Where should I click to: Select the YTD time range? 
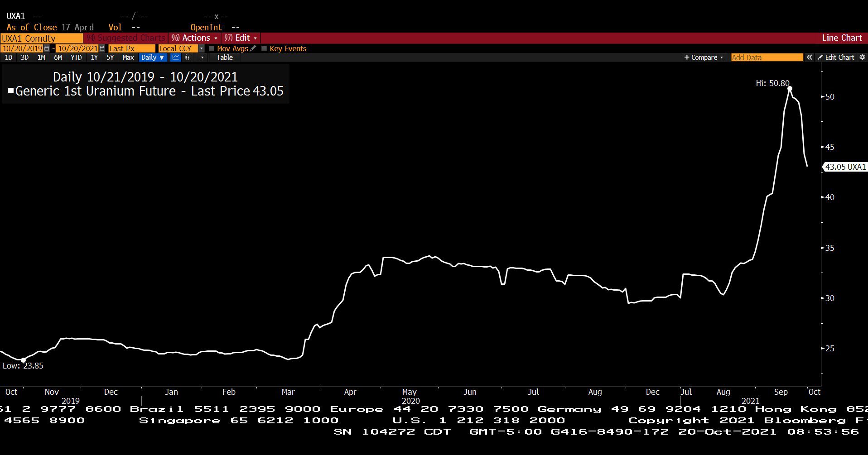(x=76, y=57)
